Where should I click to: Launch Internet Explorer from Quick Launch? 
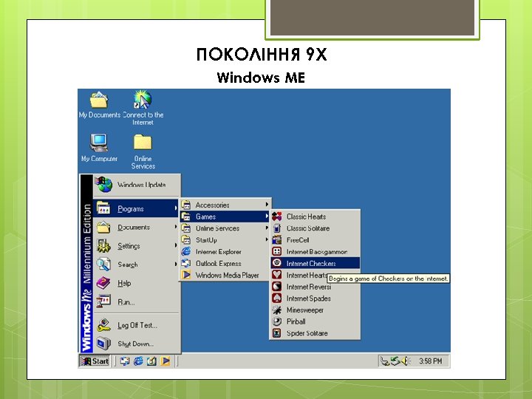pos(138,361)
